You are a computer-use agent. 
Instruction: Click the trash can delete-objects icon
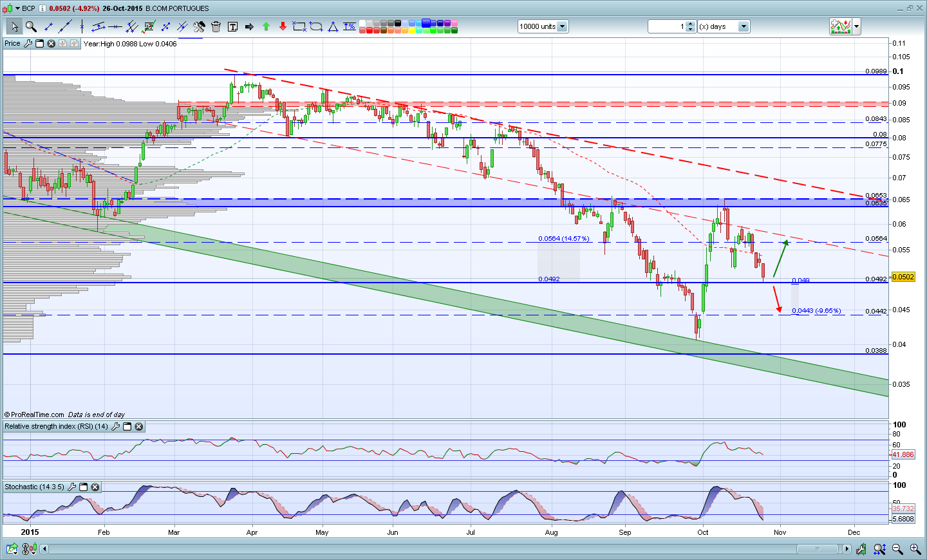pos(216,26)
